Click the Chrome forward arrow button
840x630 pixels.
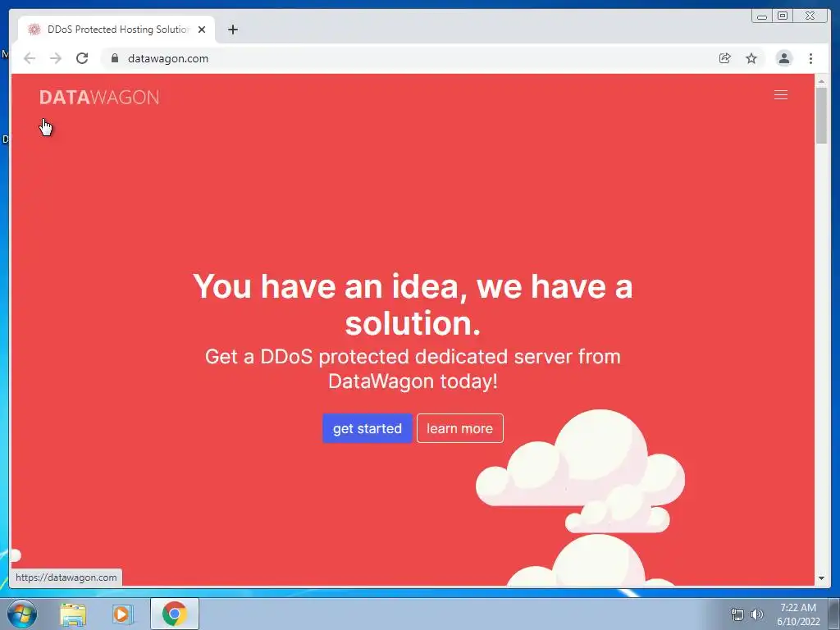pyautogui.click(x=56, y=58)
